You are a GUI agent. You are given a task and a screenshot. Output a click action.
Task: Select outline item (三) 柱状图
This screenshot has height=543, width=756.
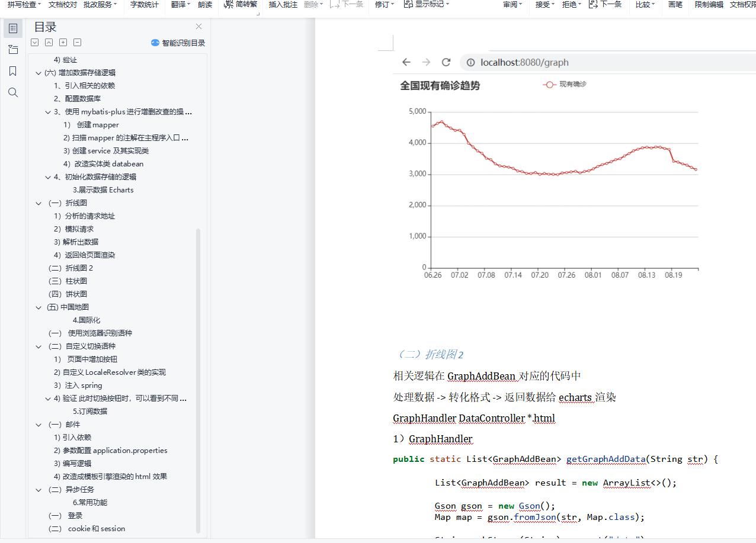point(68,281)
